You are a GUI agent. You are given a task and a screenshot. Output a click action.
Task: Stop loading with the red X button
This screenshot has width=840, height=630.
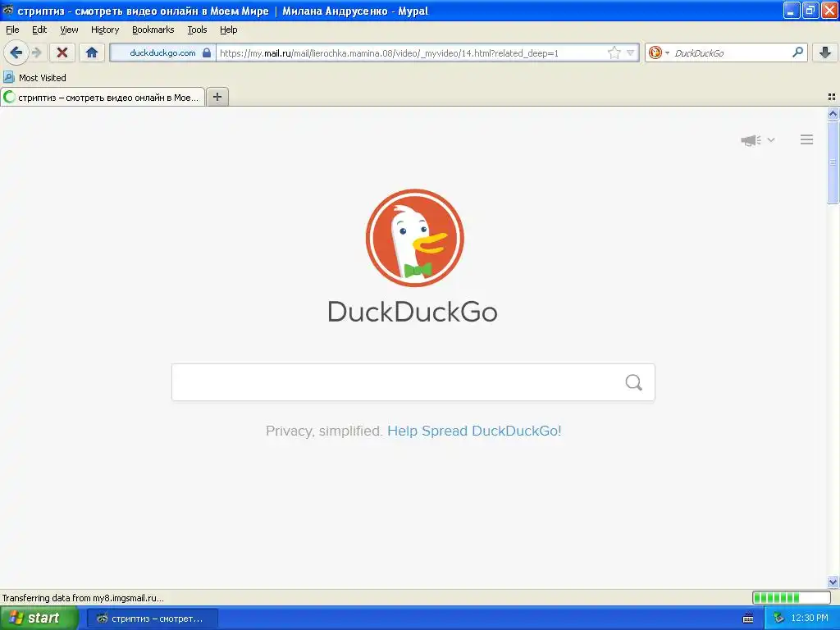[x=62, y=52]
